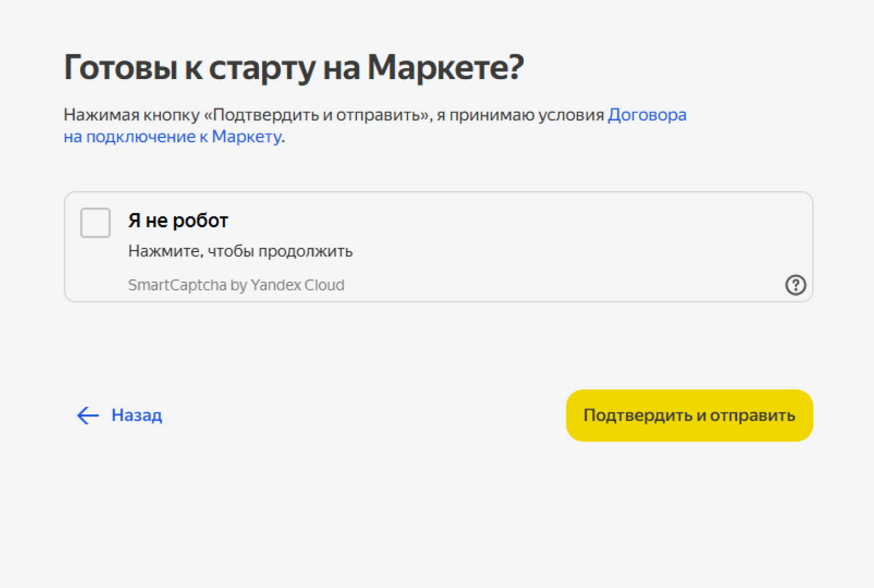Click the "SmartCaptcha by Yandex Cloud" caption

(236, 285)
